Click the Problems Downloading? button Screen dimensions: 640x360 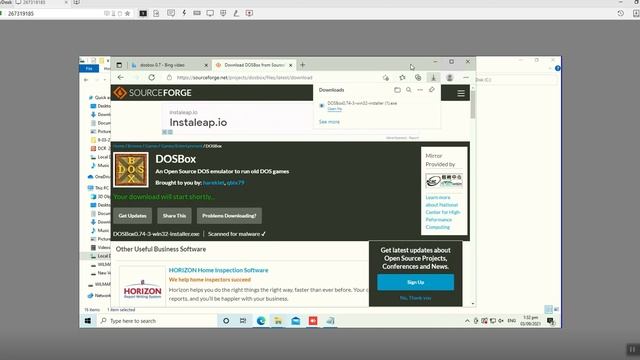pyautogui.click(x=229, y=216)
